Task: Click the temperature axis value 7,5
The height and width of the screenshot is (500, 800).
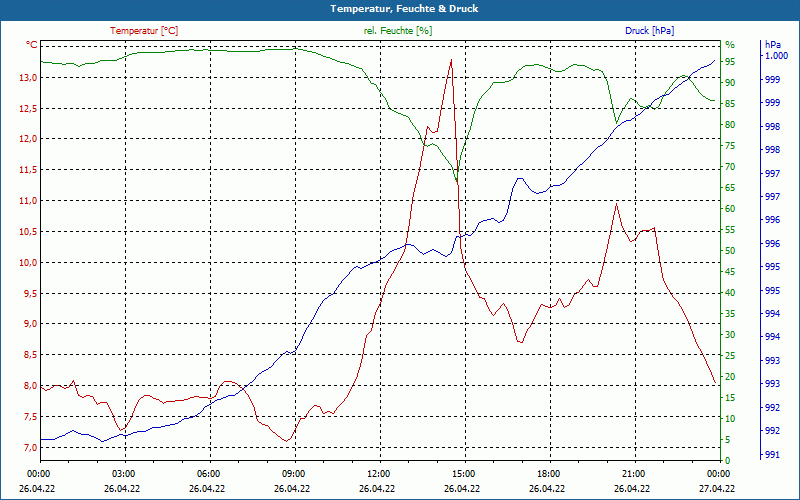Action: (x=31, y=417)
